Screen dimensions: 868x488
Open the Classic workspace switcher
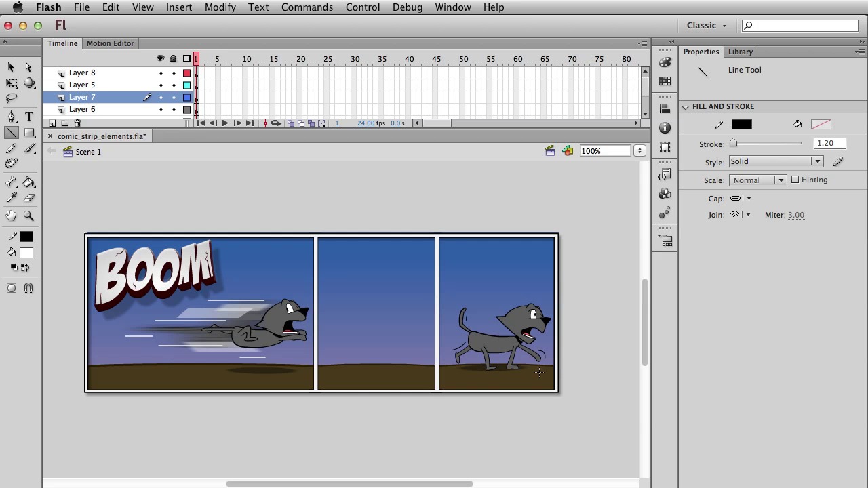pos(706,25)
